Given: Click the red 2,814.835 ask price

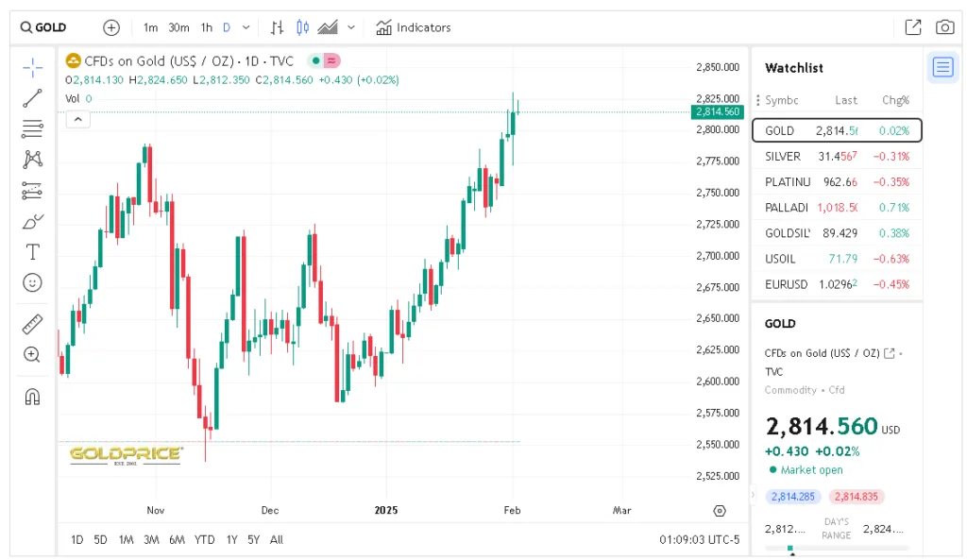Looking at the screenshot, I should tap(856, 497).
